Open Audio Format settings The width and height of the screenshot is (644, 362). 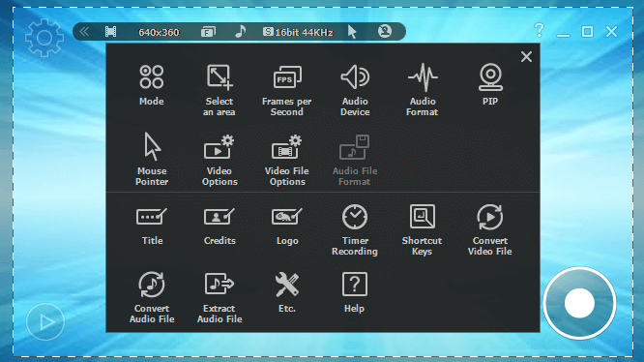point(423,90)
